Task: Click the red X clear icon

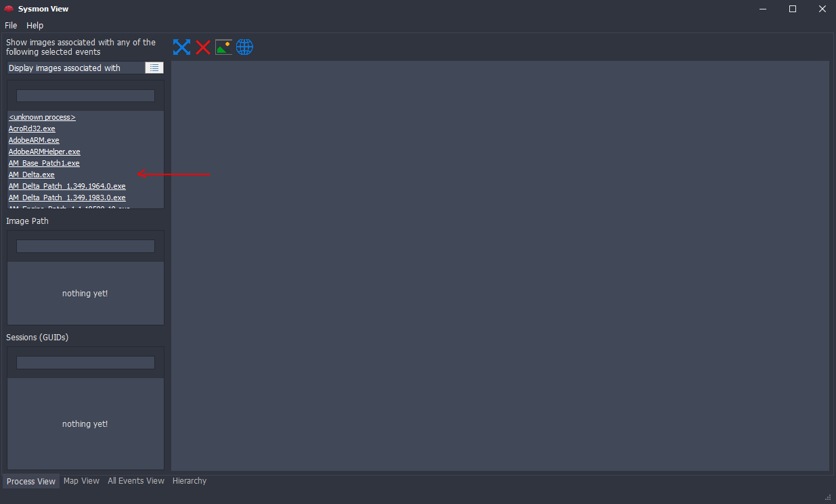Action: tap(203, 47)
